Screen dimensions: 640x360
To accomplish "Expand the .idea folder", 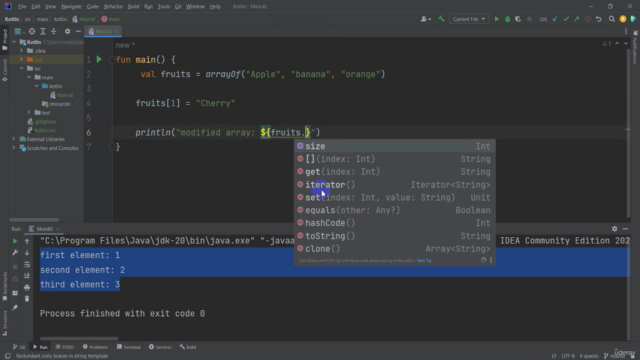I will [22, 51].
